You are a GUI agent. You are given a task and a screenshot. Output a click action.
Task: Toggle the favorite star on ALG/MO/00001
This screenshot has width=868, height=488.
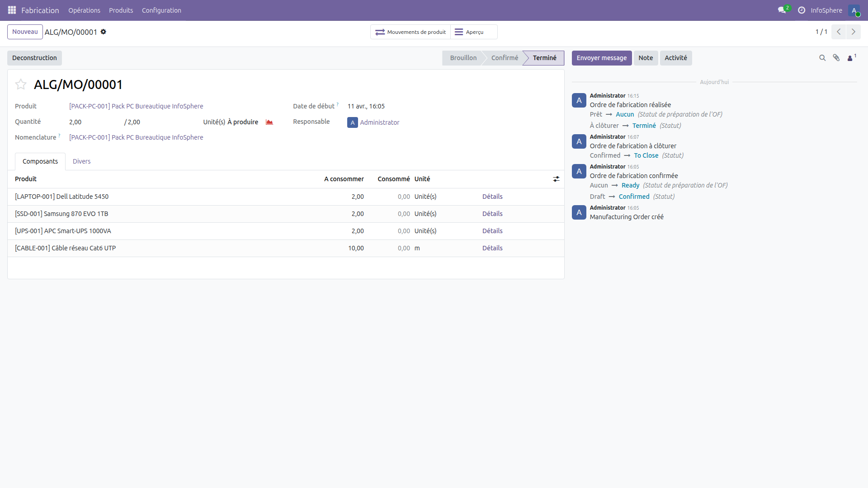[x=20, y=84]
